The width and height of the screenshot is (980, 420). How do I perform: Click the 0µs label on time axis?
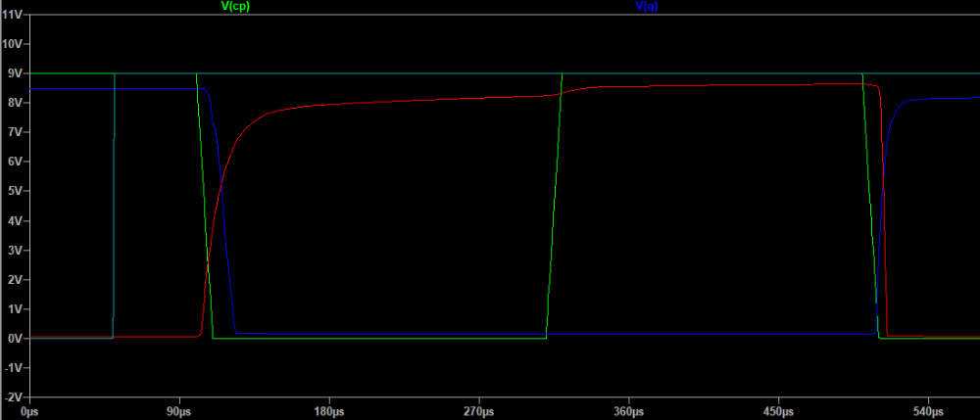(30, 412)
